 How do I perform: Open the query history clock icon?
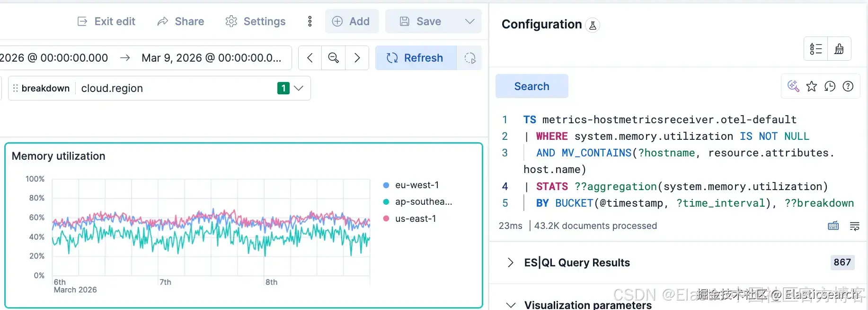coord(830,86)
